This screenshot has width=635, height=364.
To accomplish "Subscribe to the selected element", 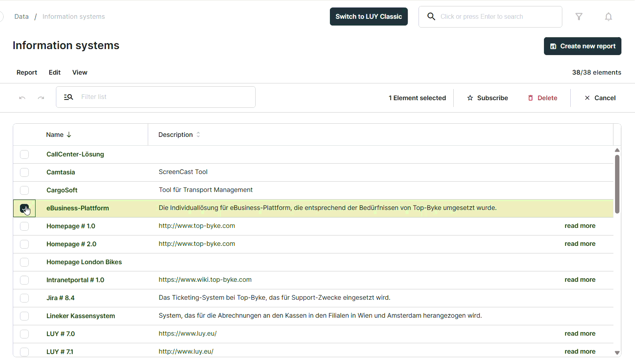I will 487,98.
